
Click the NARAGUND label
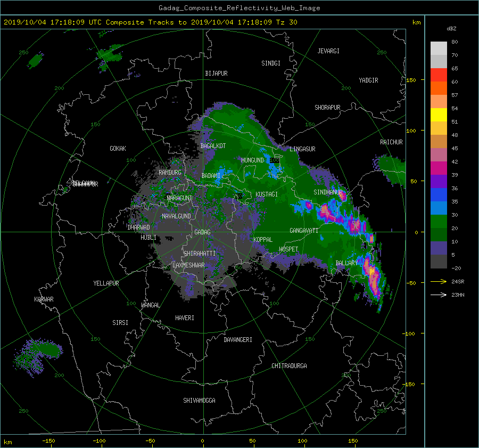point(180,198)
